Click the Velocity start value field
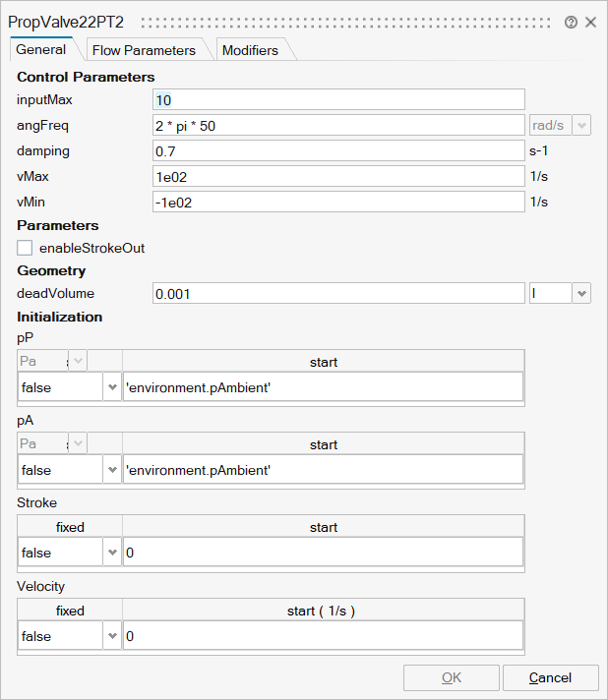This screenshot has width=608, height=700. coord(323,636)
